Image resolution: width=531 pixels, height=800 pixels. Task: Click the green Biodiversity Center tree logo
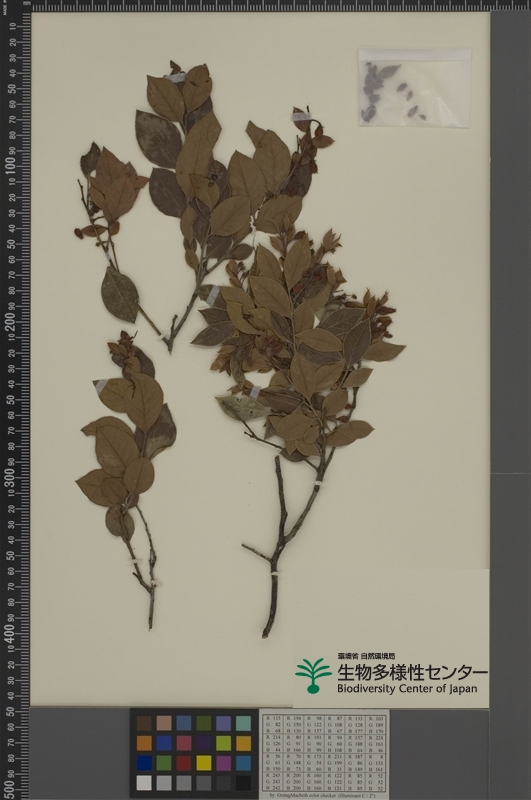point(313,676)
